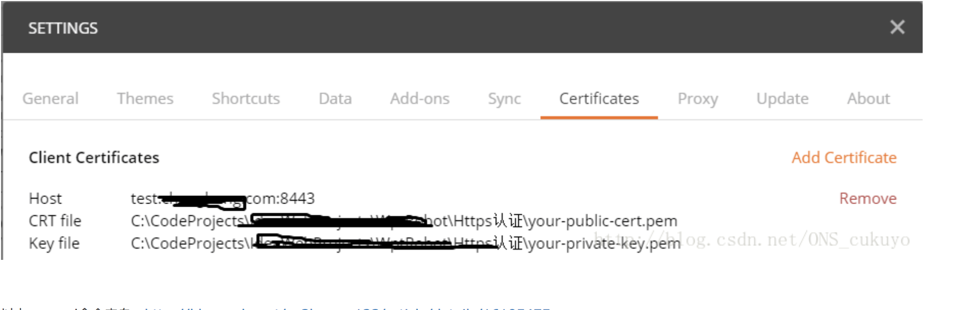Screen dimensions: 980x310
Task: Remove the listed client certificate
Action: tap(867, 198)
